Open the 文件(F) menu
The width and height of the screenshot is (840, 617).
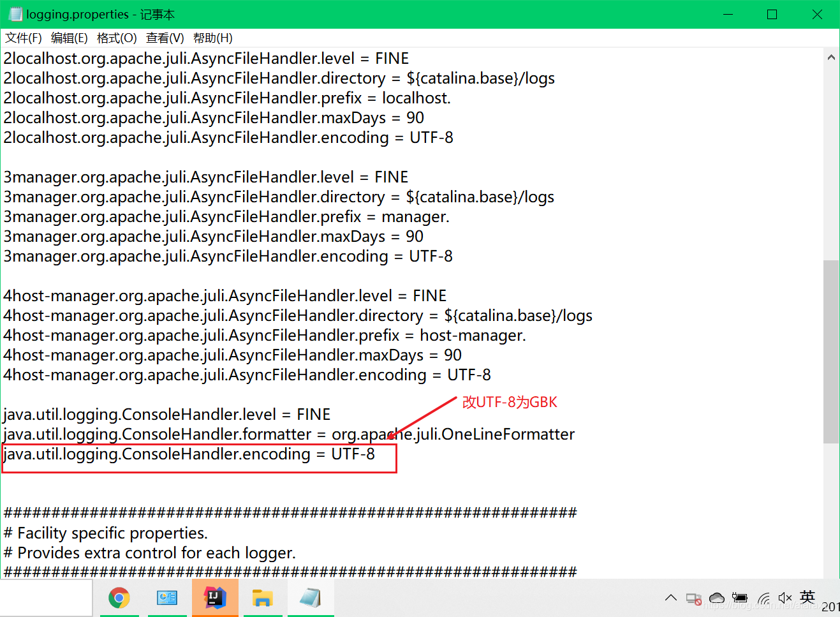pyautogui.click(x=24, y=38)
